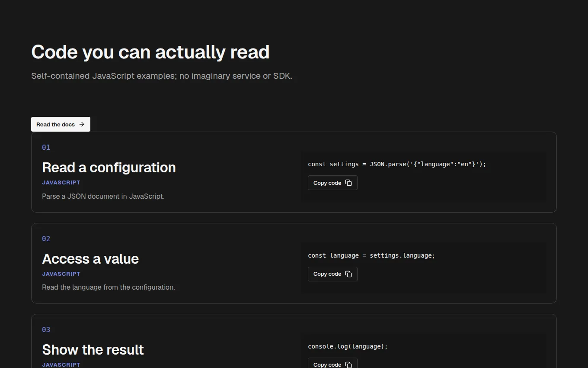Image resolution: width=588 pixels, height=368 pixels.
Task: Click JAVASCRIPT label under Access a value
Action: point(61,274)
